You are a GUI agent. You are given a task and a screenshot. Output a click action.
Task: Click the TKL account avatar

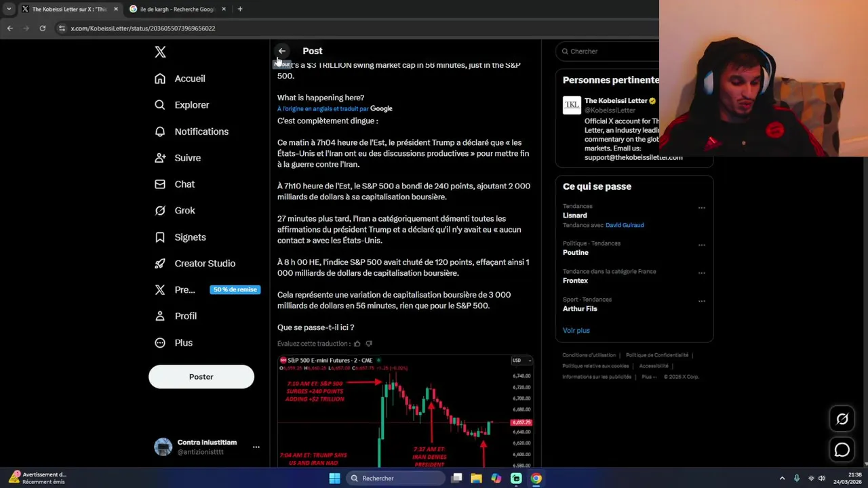[x=572, y=105]
